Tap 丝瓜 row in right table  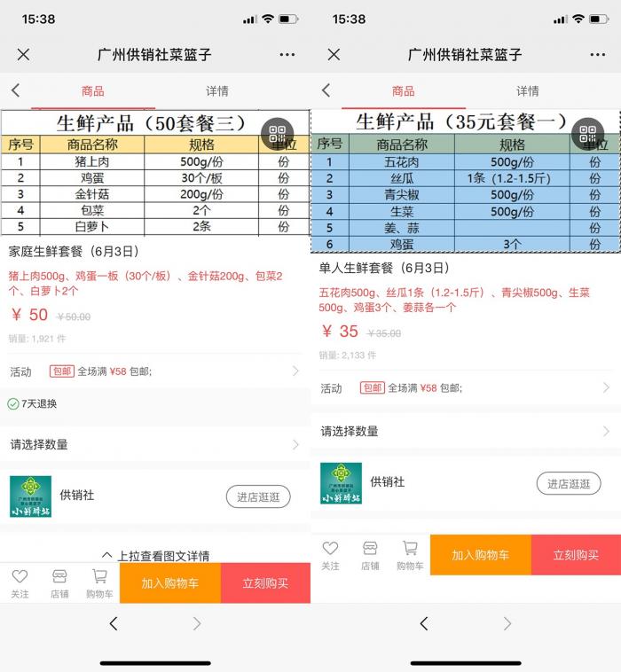466,178
